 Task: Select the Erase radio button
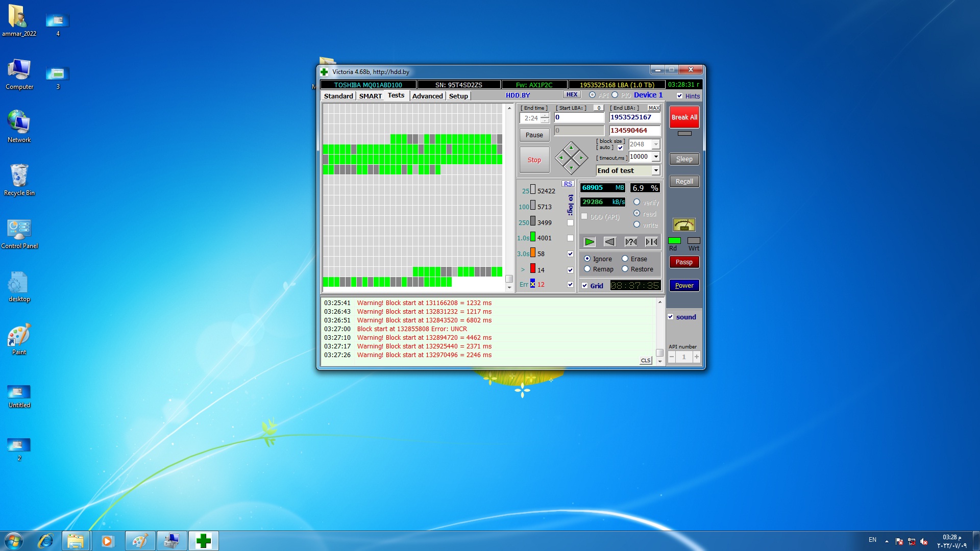click(625, 259)
